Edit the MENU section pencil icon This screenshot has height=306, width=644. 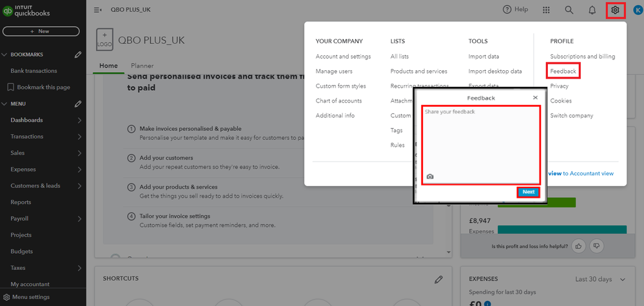point(78,104)
